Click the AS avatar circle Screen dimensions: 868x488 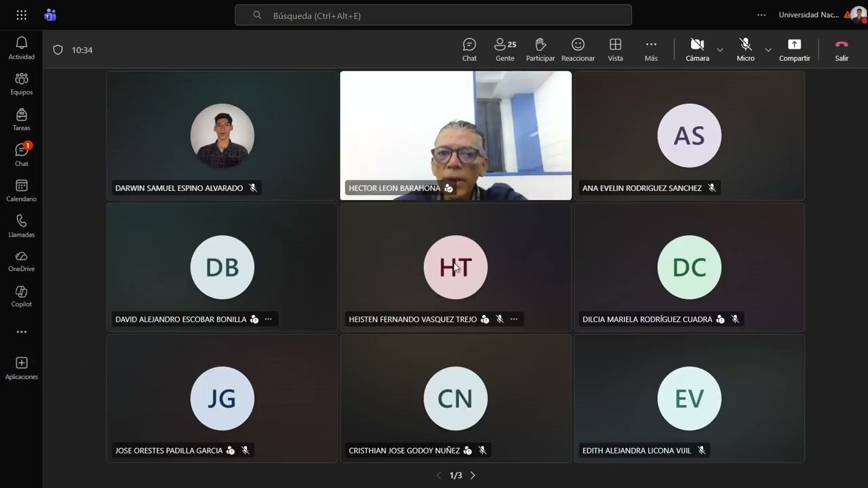(x=689, y=136)
